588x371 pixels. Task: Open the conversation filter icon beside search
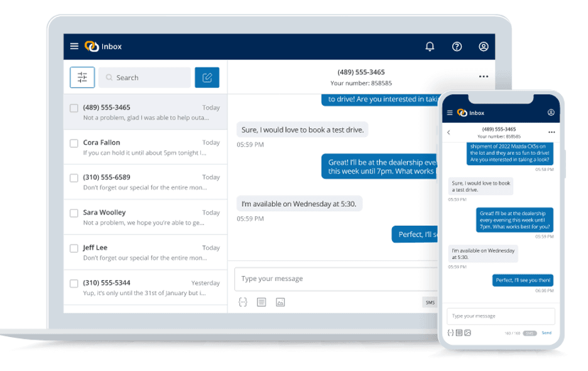tap(82, 77)
